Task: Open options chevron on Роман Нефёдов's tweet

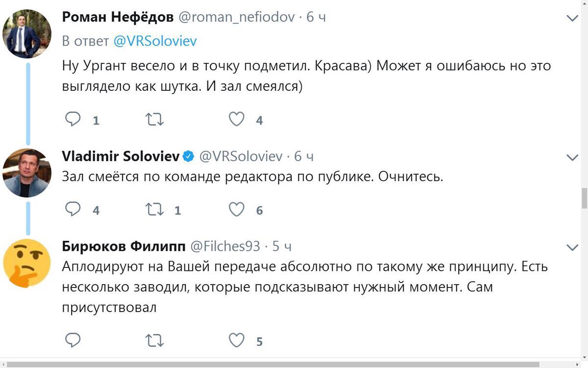Action: (572, 18)
